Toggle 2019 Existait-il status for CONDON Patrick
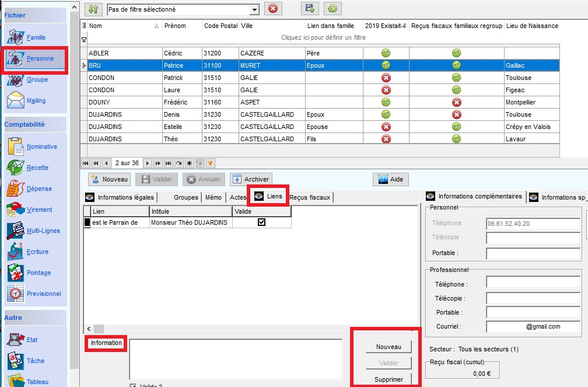This screenshot has width=588, height=387. 386,78
